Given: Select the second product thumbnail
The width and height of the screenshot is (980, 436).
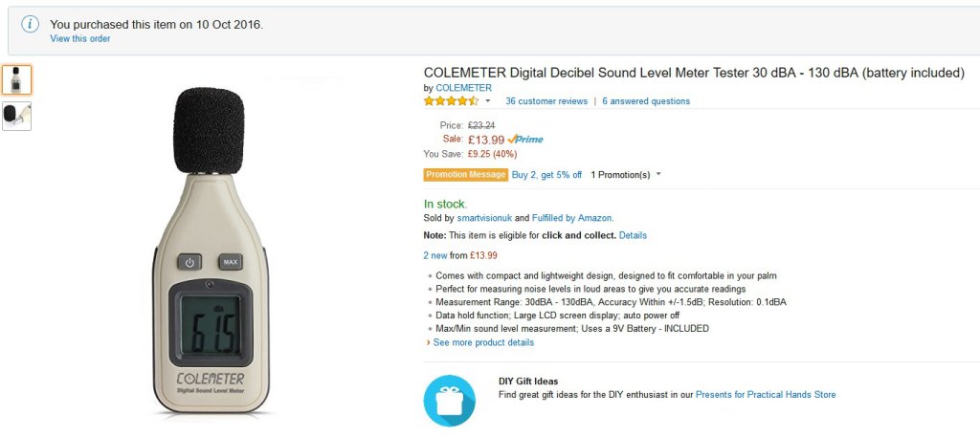Looking at the screenshot, I should pos(16,116).
